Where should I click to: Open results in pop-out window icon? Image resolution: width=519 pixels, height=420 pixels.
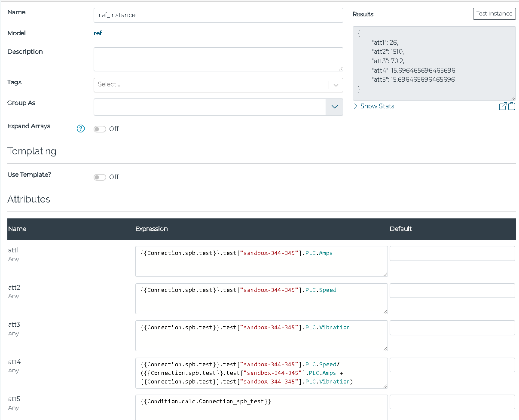pos(502,107)
